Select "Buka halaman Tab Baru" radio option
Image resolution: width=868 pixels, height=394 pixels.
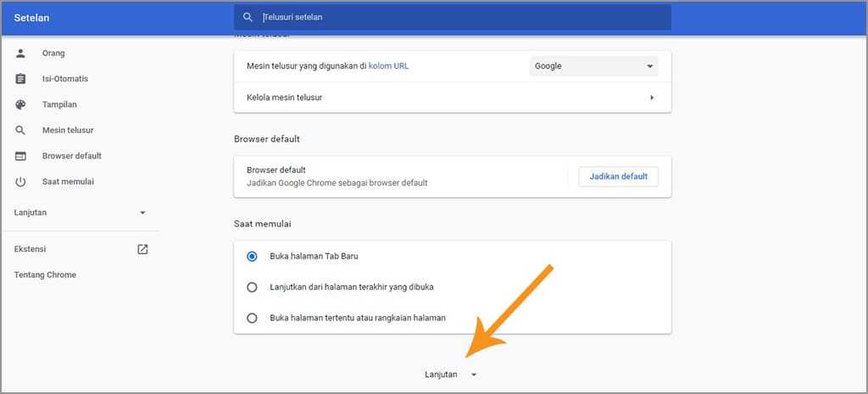252,256
